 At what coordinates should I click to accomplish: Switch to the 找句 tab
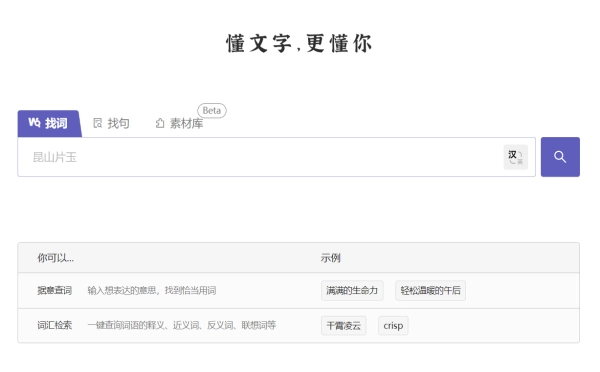point(111,123)
